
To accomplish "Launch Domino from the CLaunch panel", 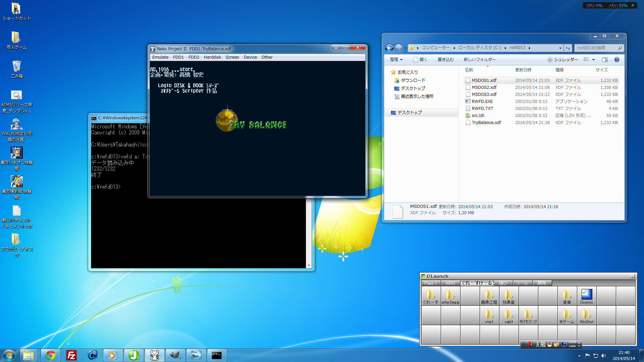I will [x=587, y=296].
